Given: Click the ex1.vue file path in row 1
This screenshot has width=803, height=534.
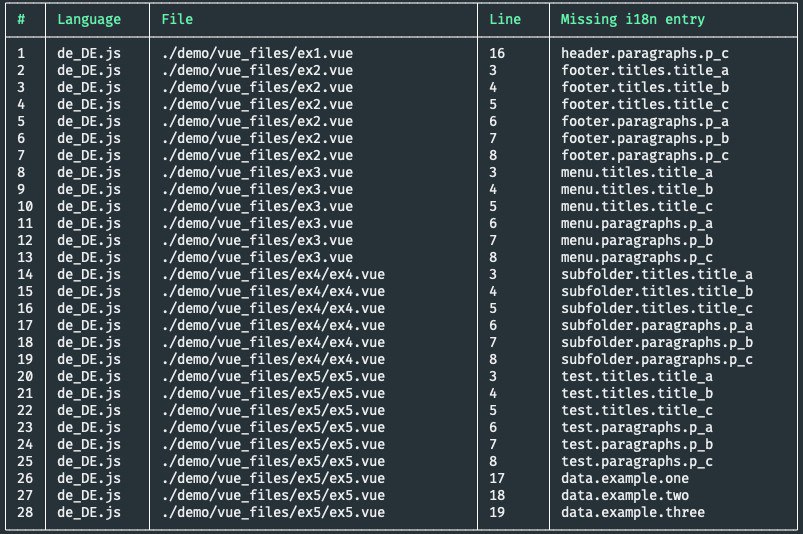Looking at the screenshot, I should (257, 53).
